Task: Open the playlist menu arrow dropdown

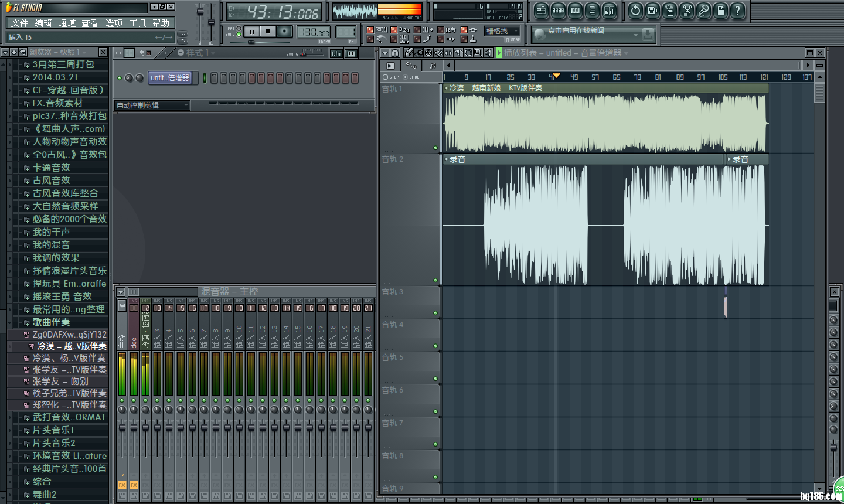Action: pos(385,53)
